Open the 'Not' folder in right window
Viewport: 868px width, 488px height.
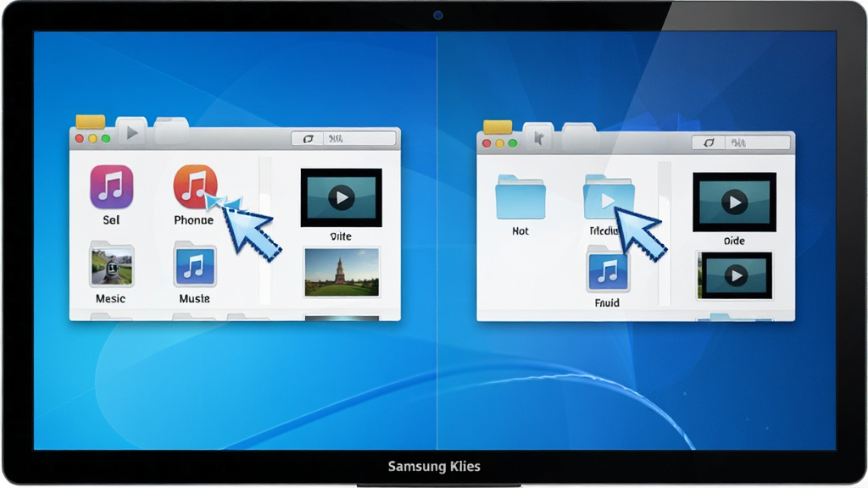coord(520,197)
